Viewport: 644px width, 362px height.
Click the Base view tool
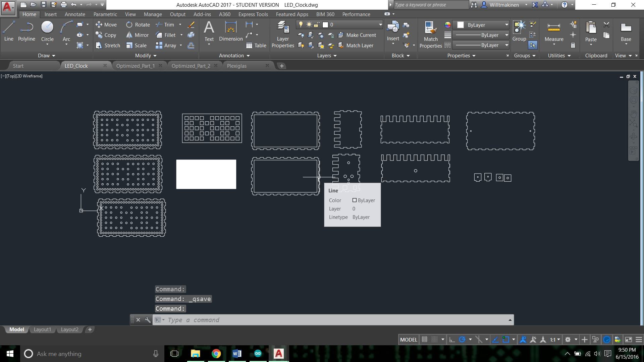(x=626, y=32)
